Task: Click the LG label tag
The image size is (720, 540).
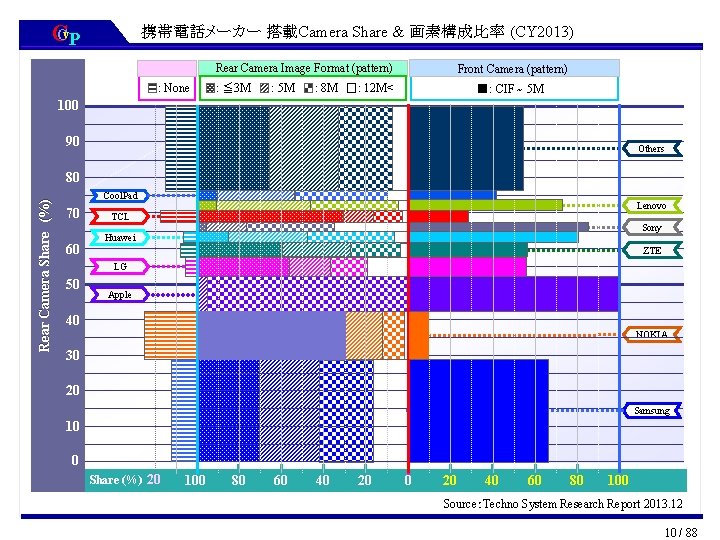Action: (x=120, y=266)
